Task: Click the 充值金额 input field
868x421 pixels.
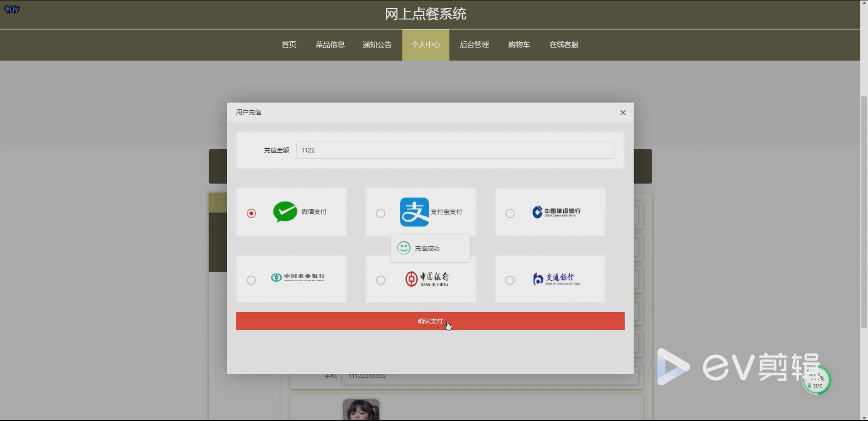Action: (455, 150)
